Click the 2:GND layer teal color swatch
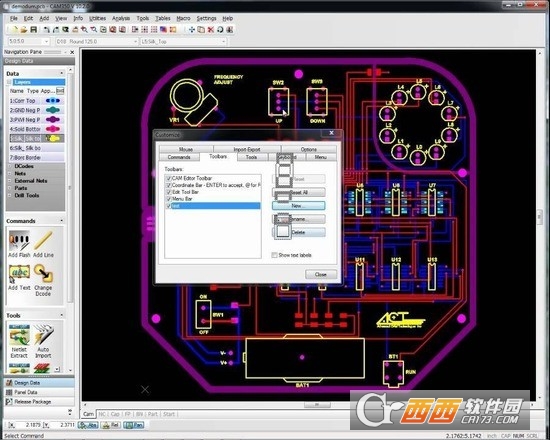 click(x=53, y=110)
